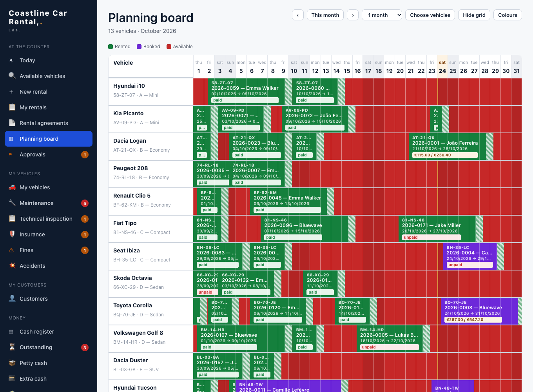This screenshot has width=533, height=392.
Task: Click the collision icon beside Accidents
Action: pyautogui.click(x=12, y=265)
